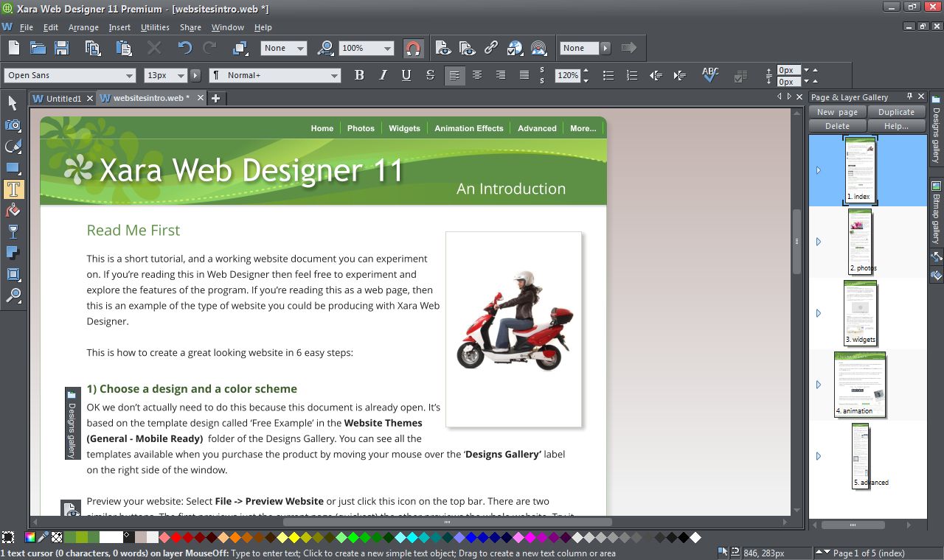The height and width of the screenshot is (560, 944).
Task: Select the Transparency wine glass tool
Action: 13,232
